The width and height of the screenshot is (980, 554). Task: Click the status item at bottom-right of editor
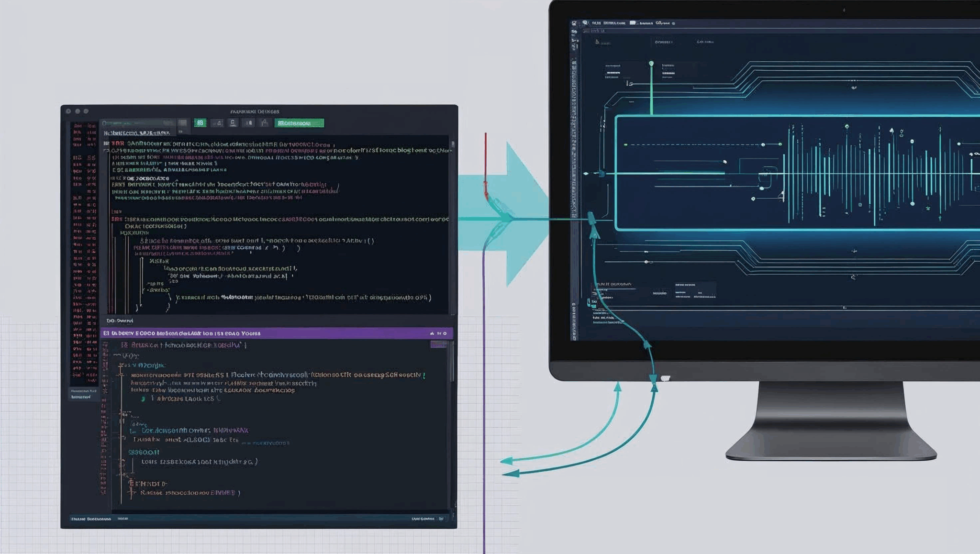(x=423, y=519)
